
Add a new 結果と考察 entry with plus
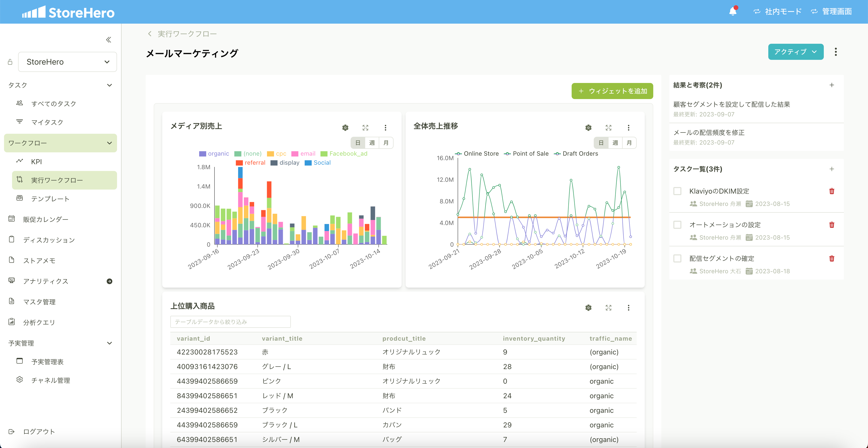click(x=832, y=85)
